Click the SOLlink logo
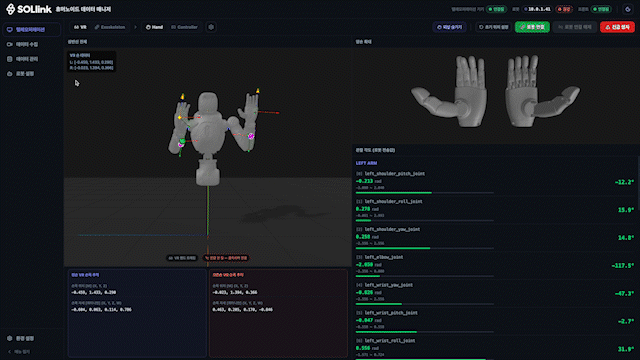This screenshot has height=360, width=640. point(29,9)
